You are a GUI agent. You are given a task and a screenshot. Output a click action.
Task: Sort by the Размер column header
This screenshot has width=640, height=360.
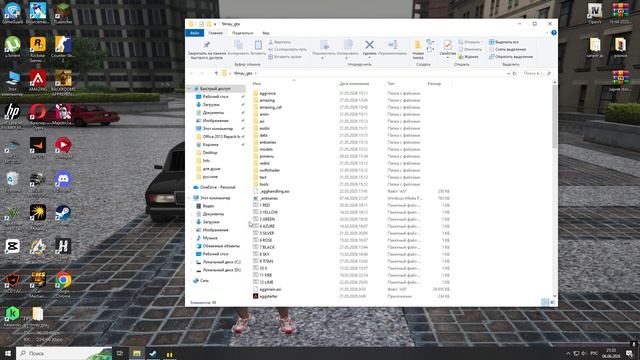pos(434,84)
